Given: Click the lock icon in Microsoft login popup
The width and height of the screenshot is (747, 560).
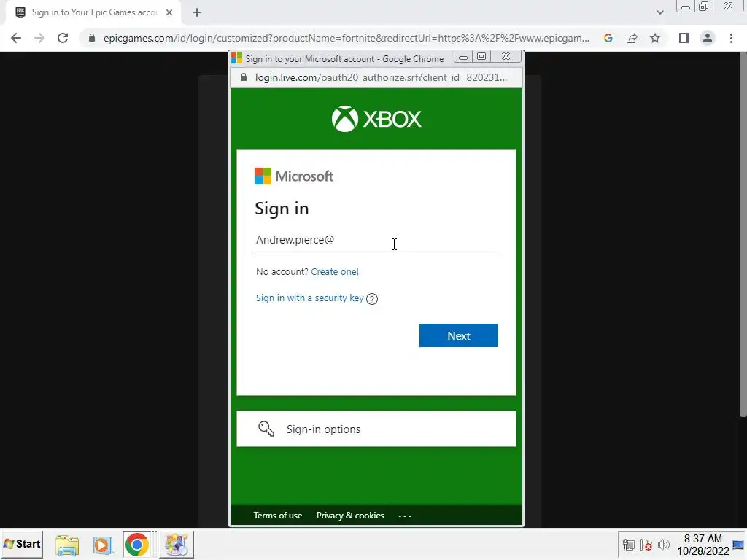Looking at the screenshot, I should [244, 77].
